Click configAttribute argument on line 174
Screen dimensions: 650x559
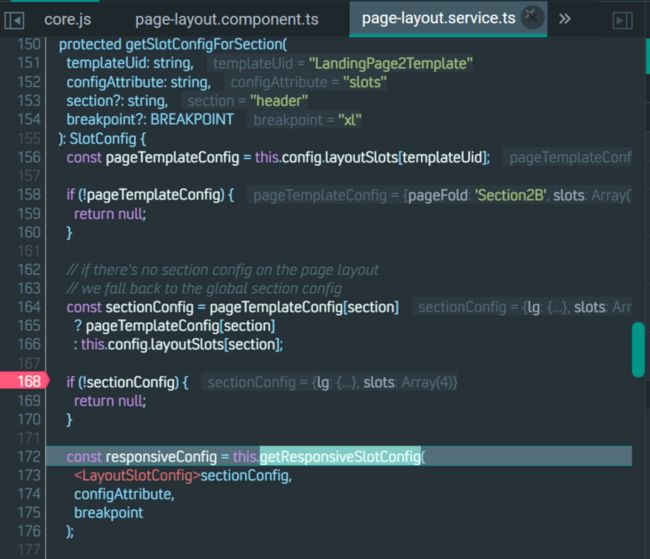point(124,494)
